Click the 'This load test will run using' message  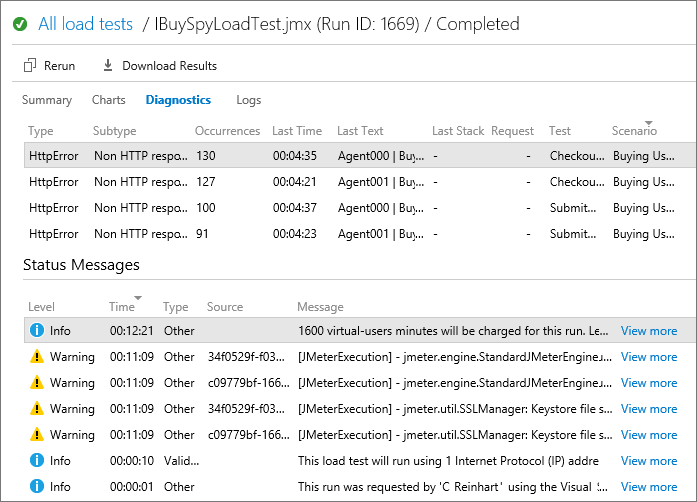click(448, 461)
